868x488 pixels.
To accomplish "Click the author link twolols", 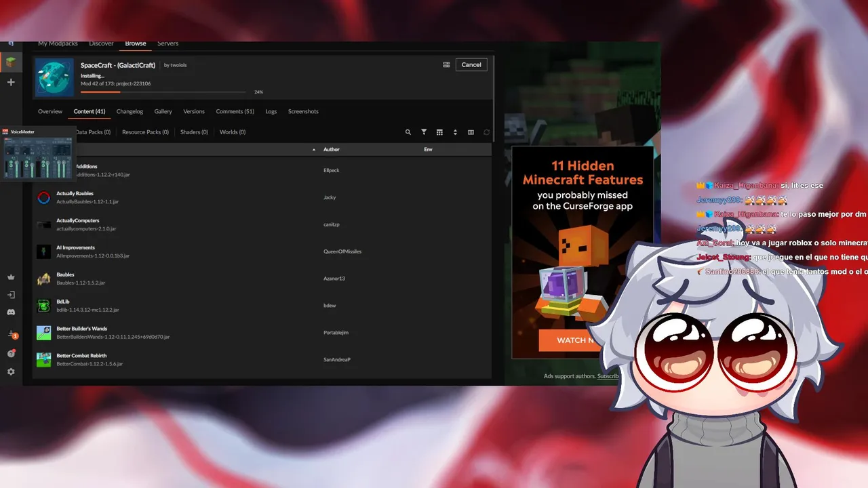I will coord(178,65).
